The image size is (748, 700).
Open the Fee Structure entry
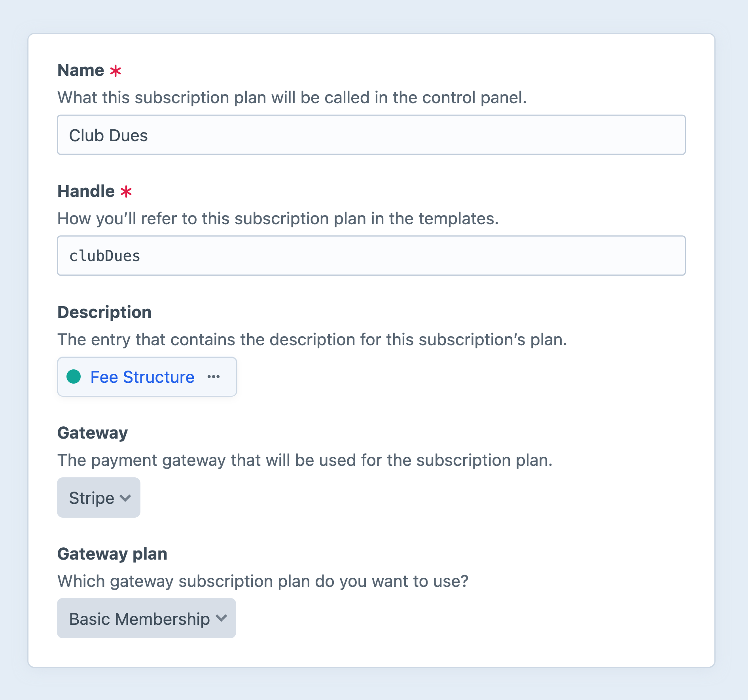[x=142, y=377]
